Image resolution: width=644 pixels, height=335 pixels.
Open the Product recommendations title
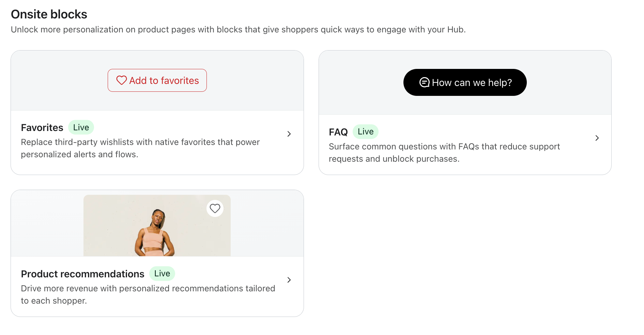(82, 274)
